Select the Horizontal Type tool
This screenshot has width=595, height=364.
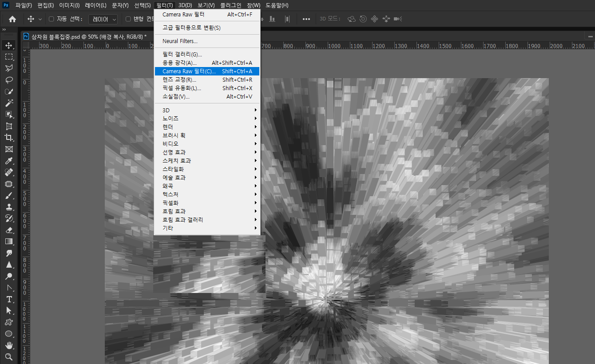pos(9,299)
